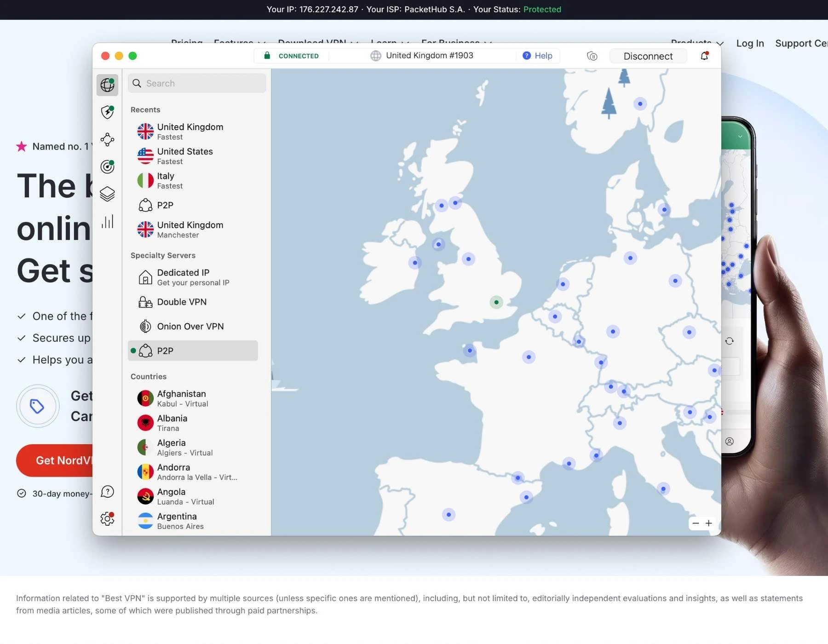Click the Italy flag icon
828x644 pixels.
[x=145, y=180]
